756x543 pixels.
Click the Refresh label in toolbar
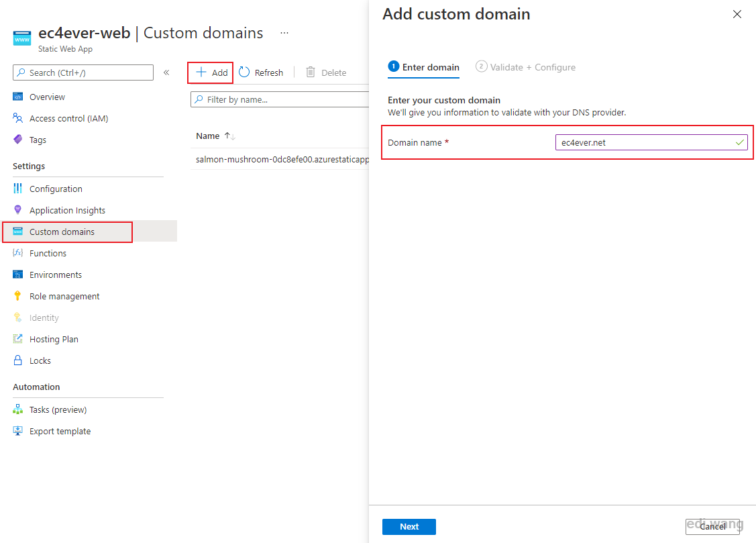[x=268, y=72]
